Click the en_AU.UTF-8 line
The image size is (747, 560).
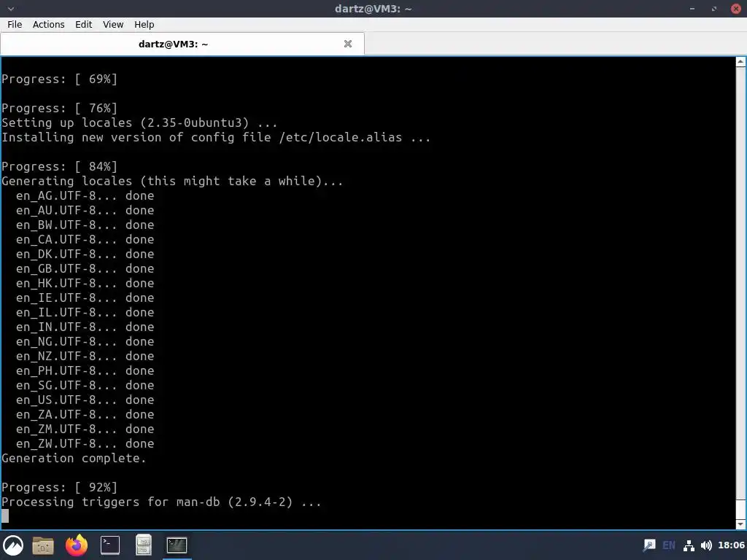[85, 211]
